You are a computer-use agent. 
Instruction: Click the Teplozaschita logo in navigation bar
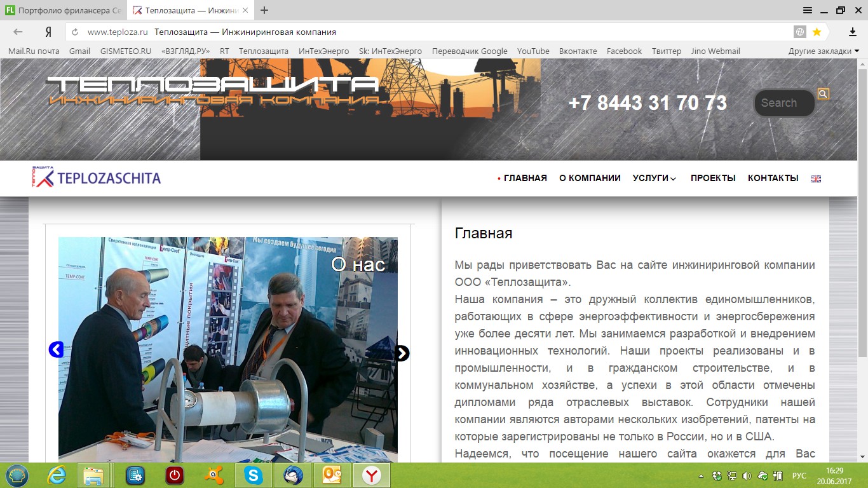(x=97, y=177)
